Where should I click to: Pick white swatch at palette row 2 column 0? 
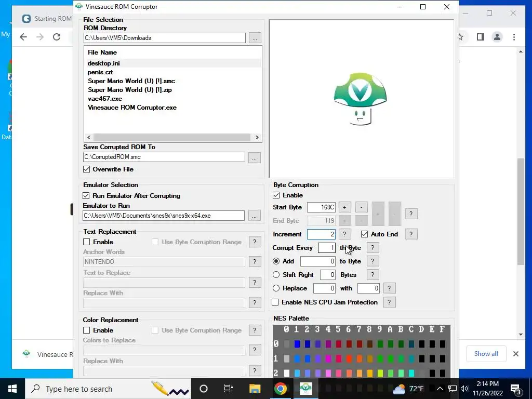click(287, 373)
